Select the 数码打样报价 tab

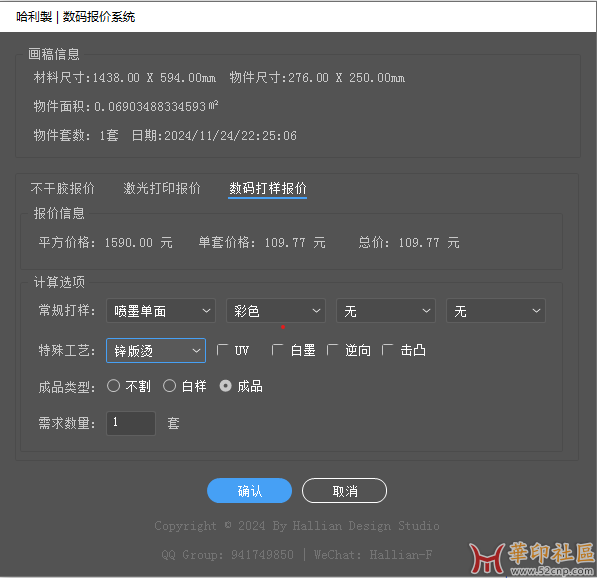[x=267, y=188]
